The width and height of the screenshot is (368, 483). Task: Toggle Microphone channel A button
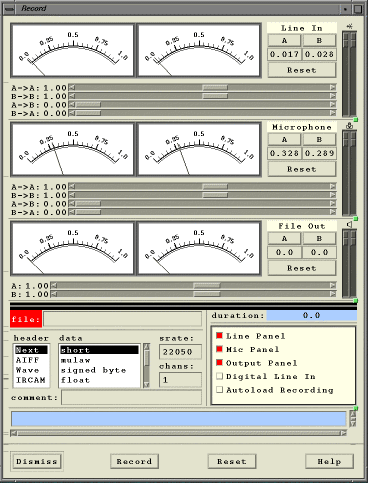284,139
